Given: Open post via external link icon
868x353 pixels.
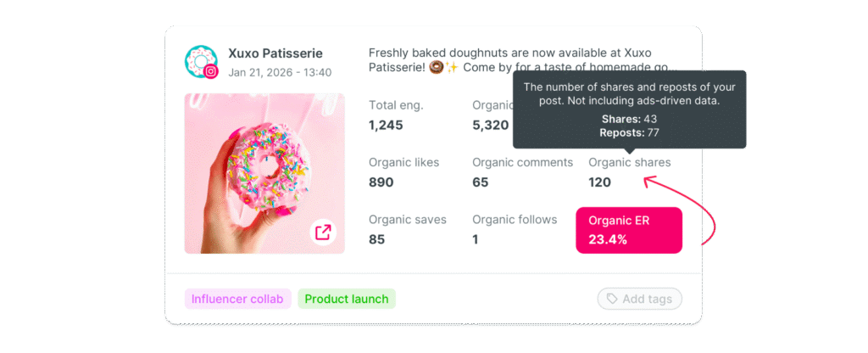Looking at the screenshot, I should [323, 232].
